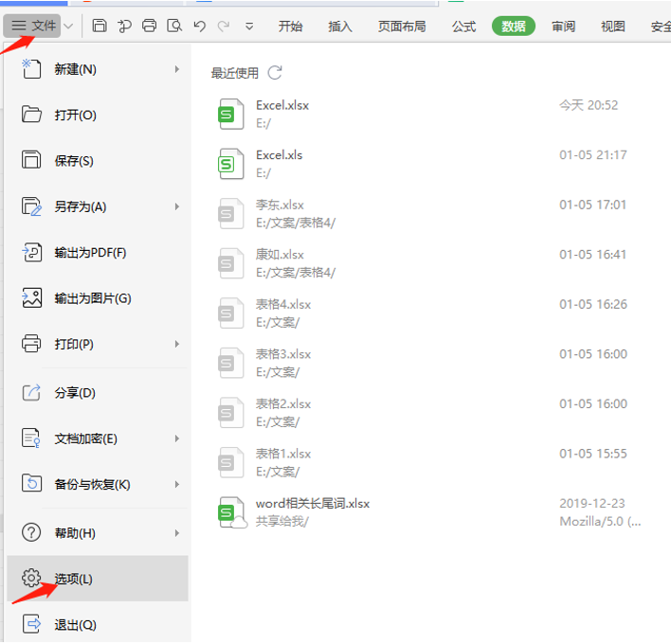Viewport: 671px width, 644px height.
Task: Click the 分享(D) share icon
Action: (x=31, y=392)
